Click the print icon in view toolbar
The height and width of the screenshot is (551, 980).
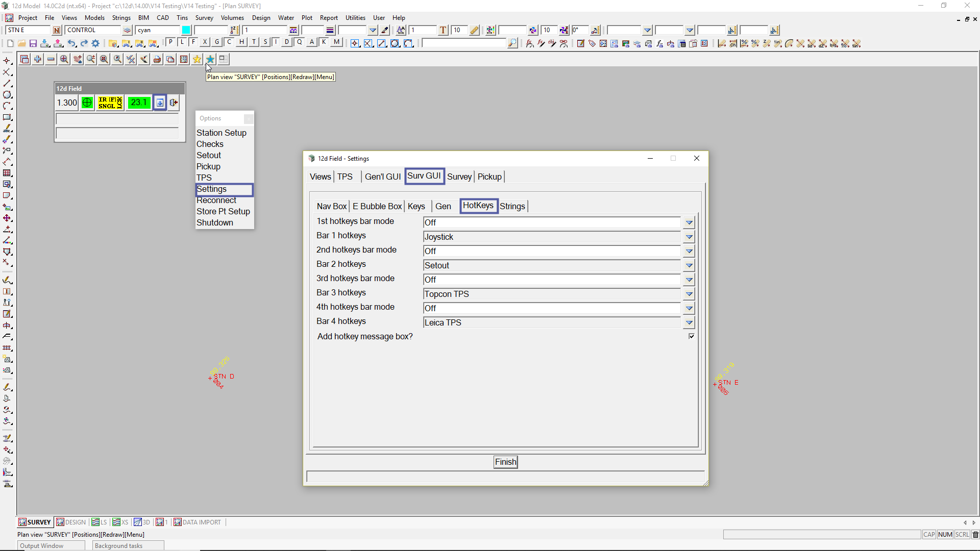pos(157,60)
